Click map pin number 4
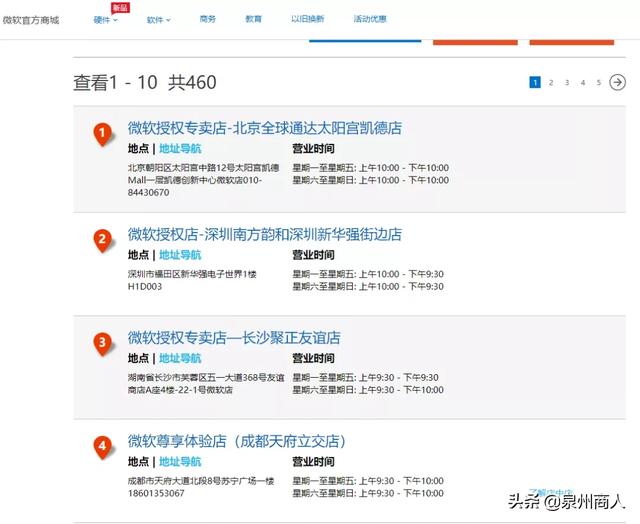640x524 pixels. [x=102, y=447]
